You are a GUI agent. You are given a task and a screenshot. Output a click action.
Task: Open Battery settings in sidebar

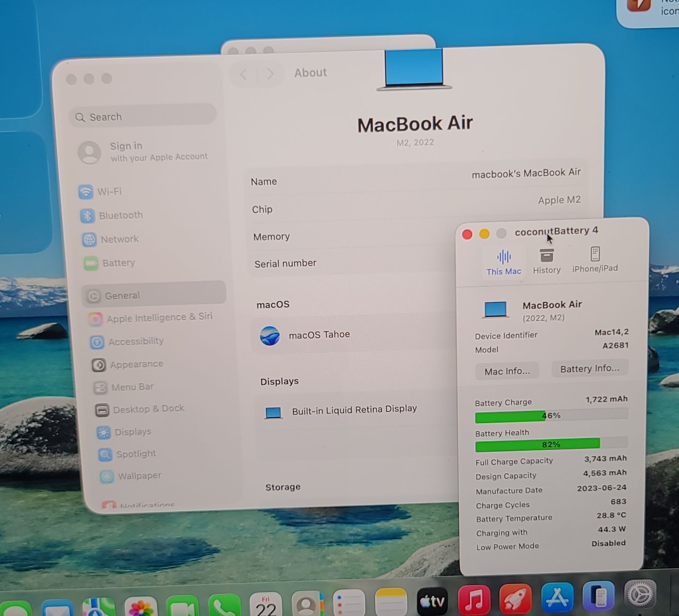pos(110,263)
